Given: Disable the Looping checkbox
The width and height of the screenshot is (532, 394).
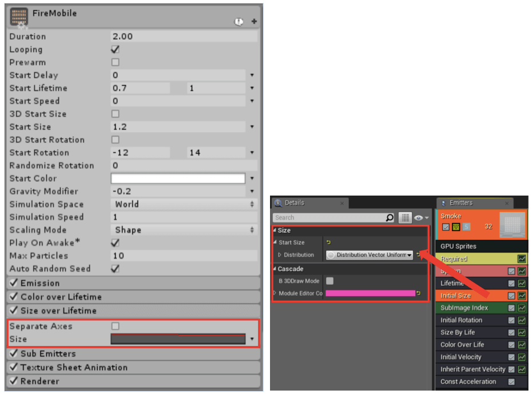Looking at the screenshot, I should [115, 50].
